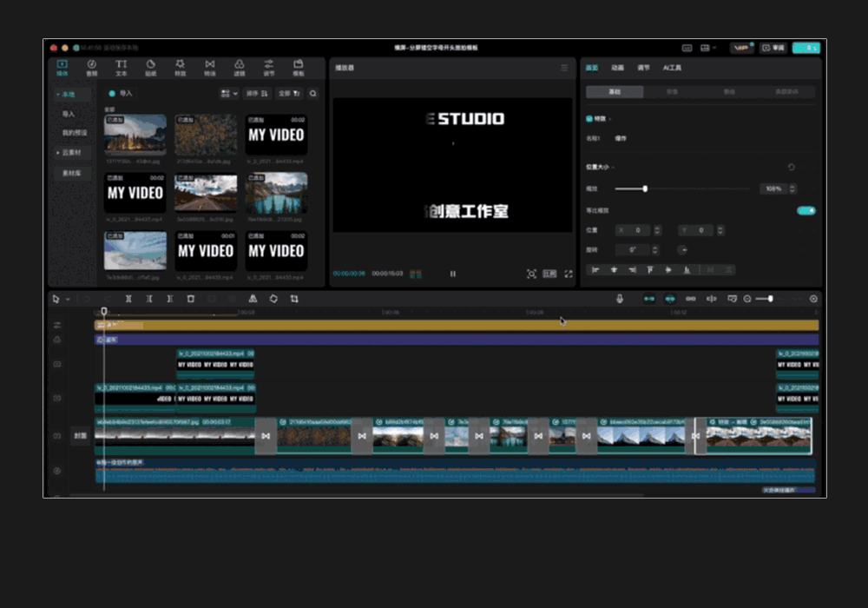
Task: Click the fullscreen preview icon in player
Action: tap(569, 274)
